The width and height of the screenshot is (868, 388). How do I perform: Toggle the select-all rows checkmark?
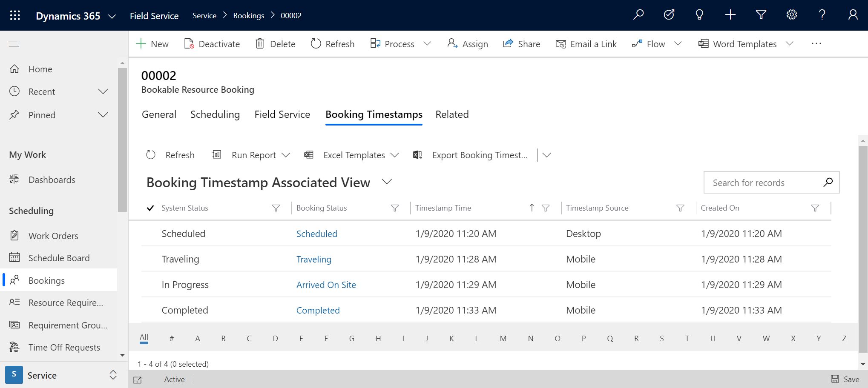(150, 208)
